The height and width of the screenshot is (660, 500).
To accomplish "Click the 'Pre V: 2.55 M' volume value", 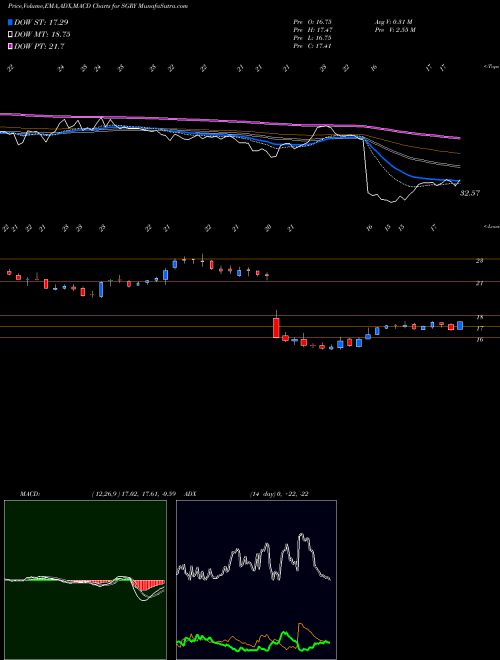I will tap(395, 30).
